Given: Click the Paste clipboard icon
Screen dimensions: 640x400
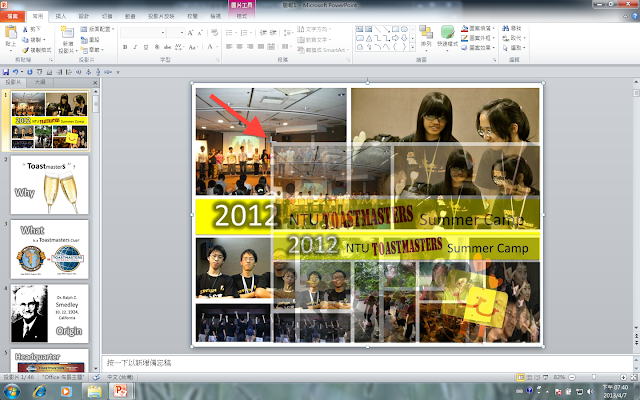Looking at the screenshot, I should coord(11,33).
